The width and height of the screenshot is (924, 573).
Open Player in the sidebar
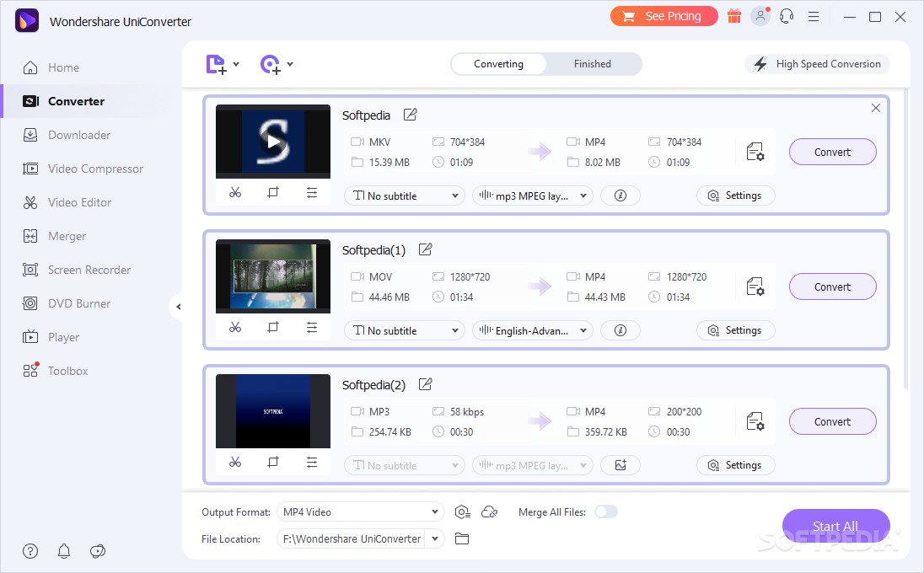(51, 337)
